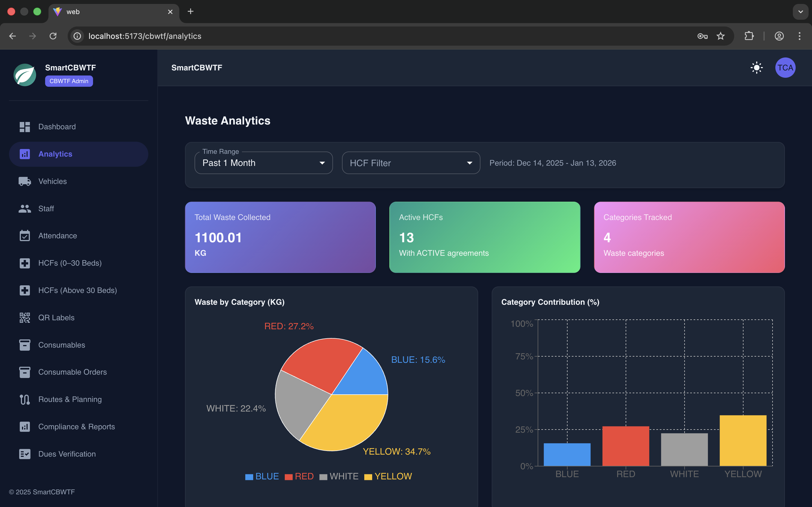Select the QR Labels icon
This screenshot has width=812, height=507.
(25, 317)
